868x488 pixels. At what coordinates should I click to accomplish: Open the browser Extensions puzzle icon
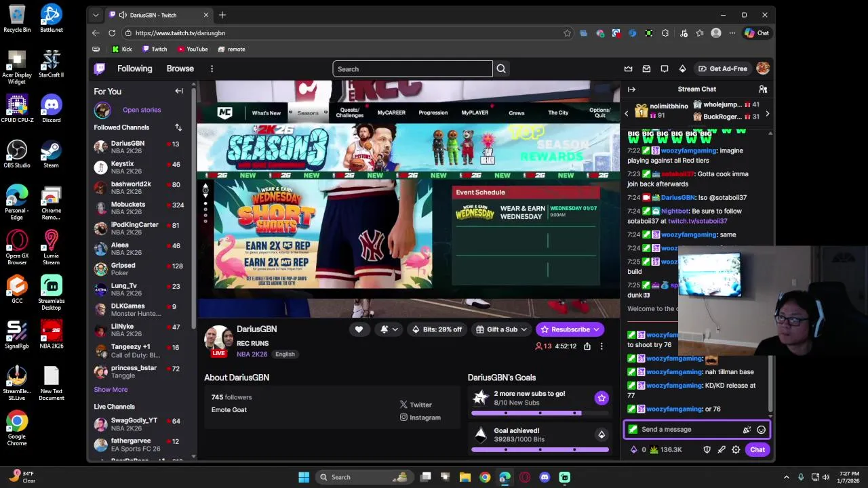click(x=665, y=33)
